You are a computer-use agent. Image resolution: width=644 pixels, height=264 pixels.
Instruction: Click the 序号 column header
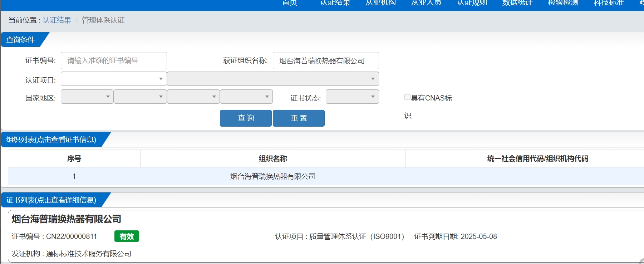[74, 158]
